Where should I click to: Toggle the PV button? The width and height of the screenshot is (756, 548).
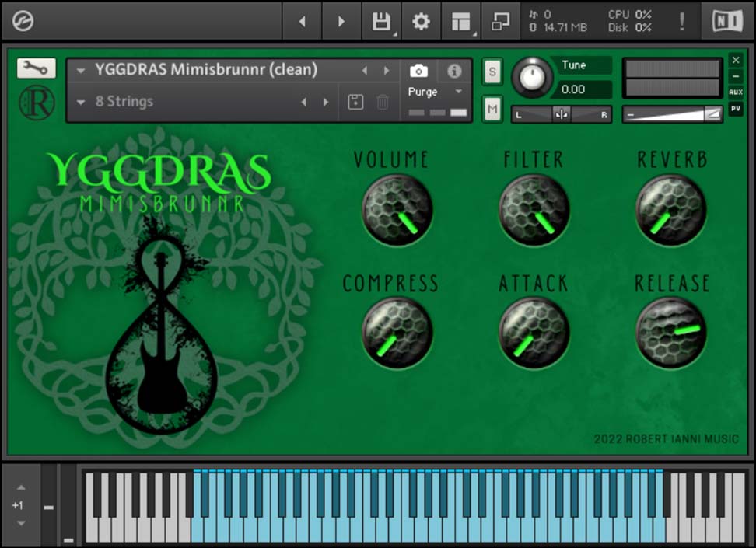736,109
